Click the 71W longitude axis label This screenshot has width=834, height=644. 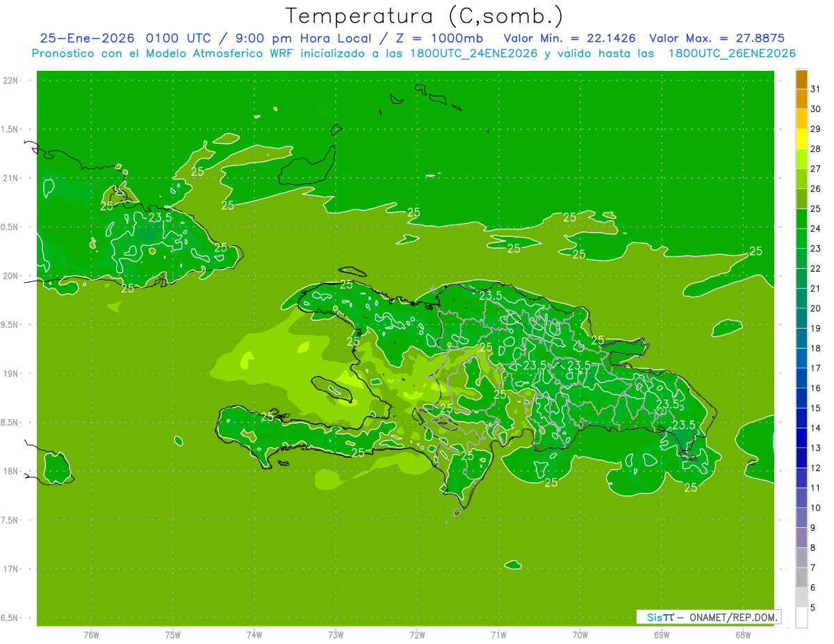pos(498,635)
